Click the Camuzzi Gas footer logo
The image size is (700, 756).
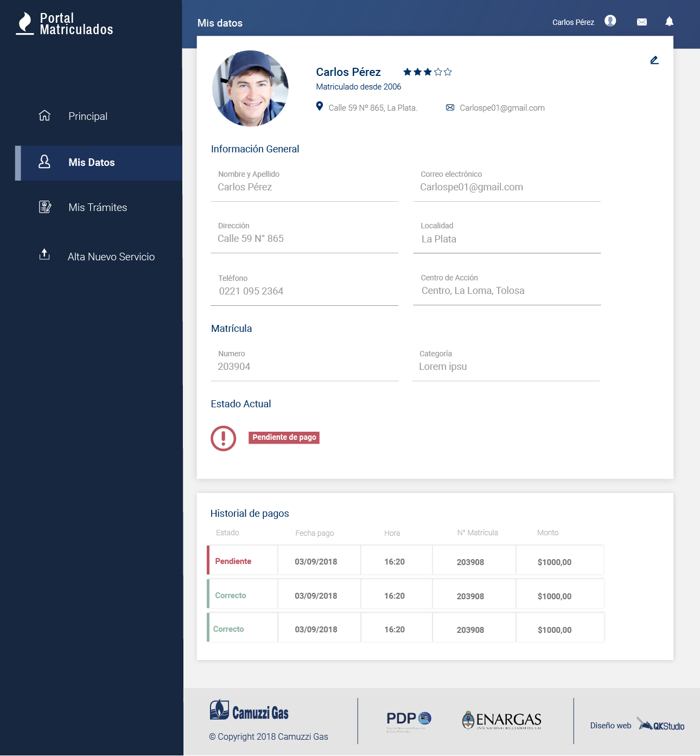[x=249, y=710]
